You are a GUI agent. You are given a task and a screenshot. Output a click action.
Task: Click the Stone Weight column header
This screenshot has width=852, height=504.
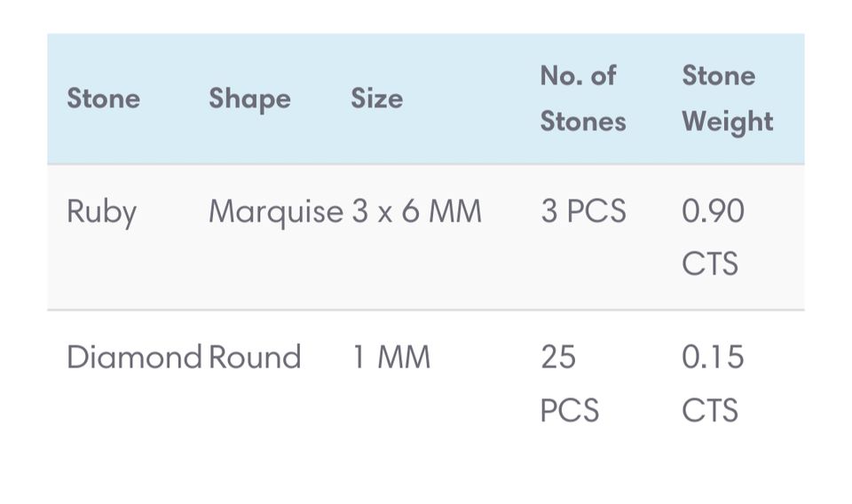pos(727,98)
